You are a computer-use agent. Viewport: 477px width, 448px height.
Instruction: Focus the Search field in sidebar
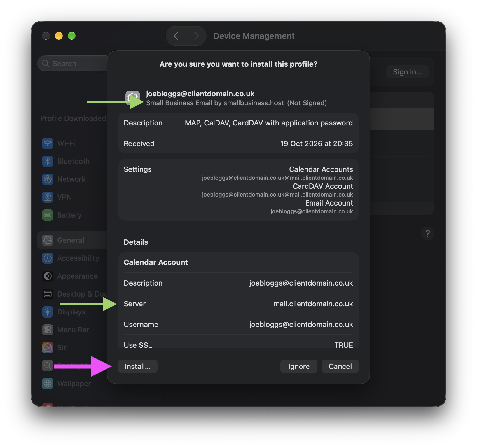(x=73, y=63)
